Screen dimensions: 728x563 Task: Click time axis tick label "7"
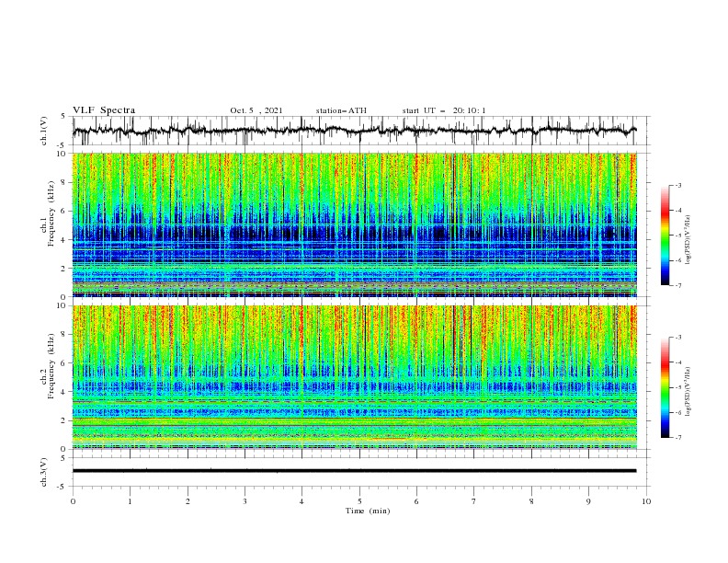pos(474,501)
